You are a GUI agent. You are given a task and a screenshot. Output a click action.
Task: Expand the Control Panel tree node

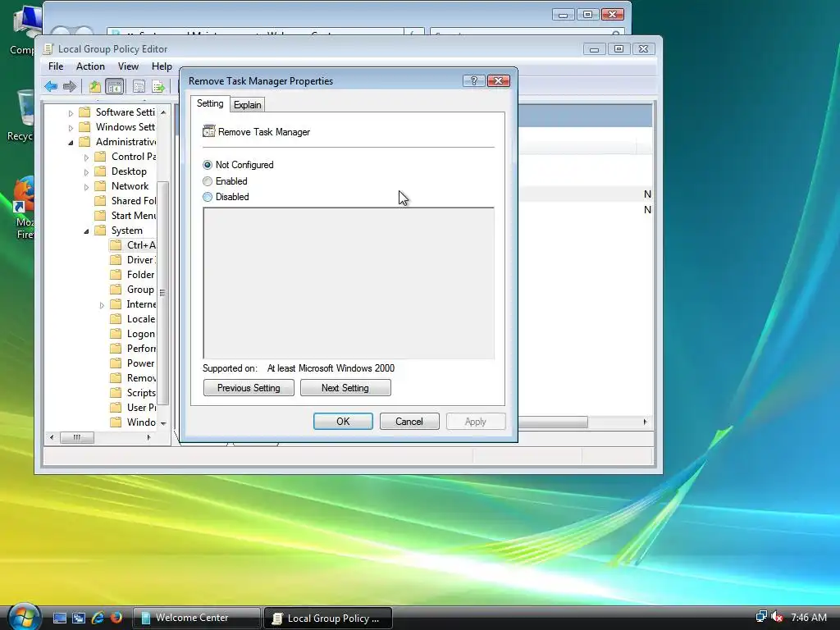point(86,157)
